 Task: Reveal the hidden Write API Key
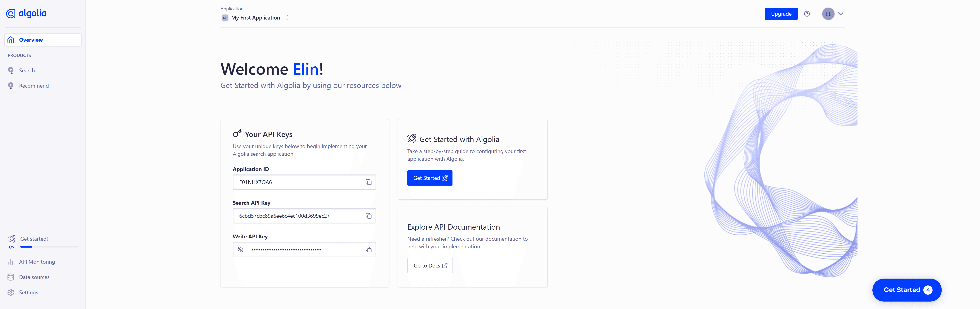(x=240, y=250)
